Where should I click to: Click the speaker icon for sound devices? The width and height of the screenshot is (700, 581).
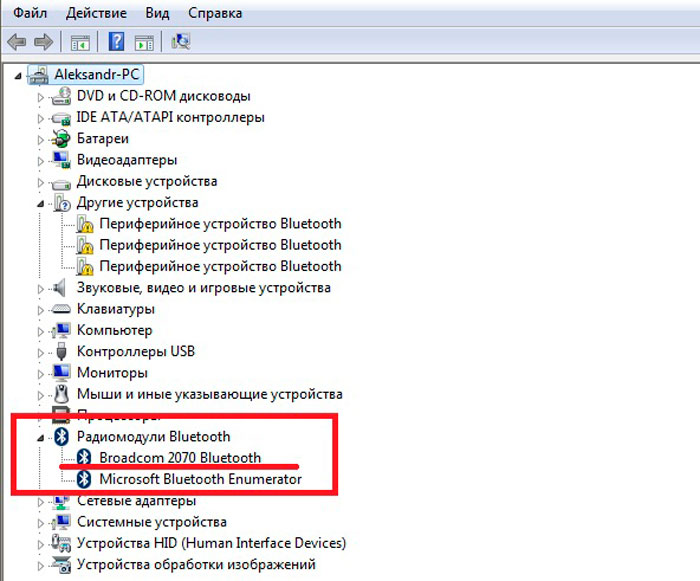click(x=59, y=288)
